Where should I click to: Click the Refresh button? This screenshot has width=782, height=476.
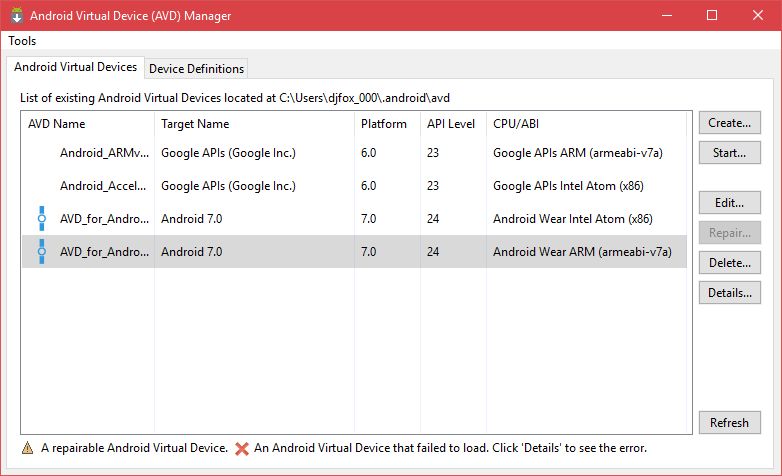pyautogui.click(x=730, y=423)
